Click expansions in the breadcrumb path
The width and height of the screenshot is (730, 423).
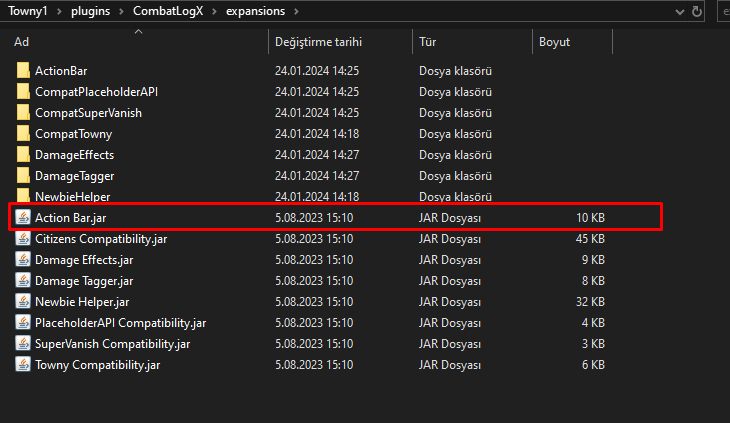point(255,11)
